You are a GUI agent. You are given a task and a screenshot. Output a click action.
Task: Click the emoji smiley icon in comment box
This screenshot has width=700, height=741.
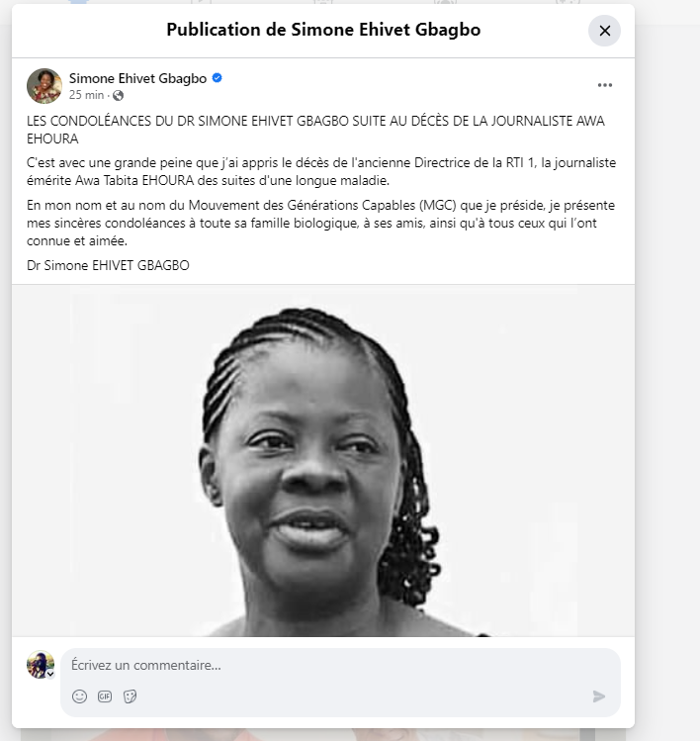point(79,696)
